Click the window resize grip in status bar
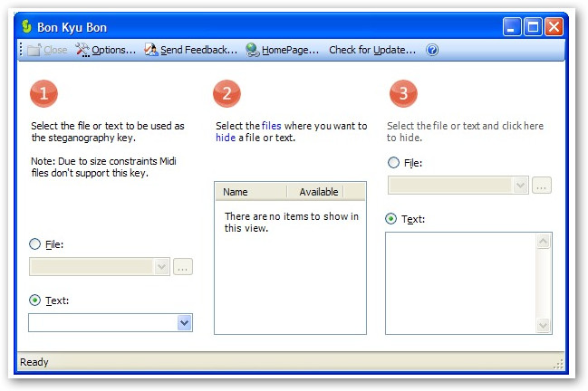Image resolution: width=588 pixels, height=391 pixels. coord(559,364)
